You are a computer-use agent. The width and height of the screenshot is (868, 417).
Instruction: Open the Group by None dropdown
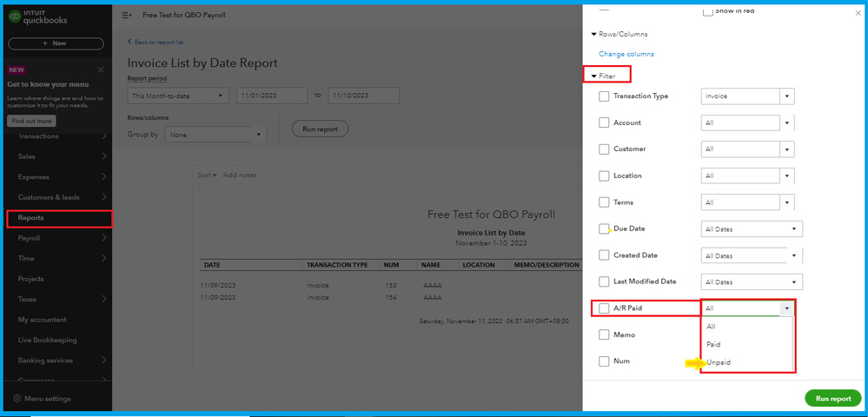215,135
